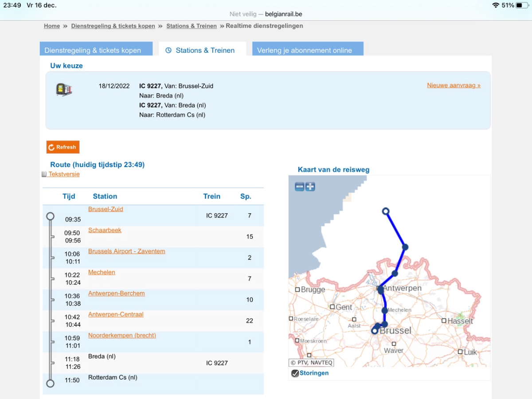Click the clock icon on Stations tab

[168, 51]
